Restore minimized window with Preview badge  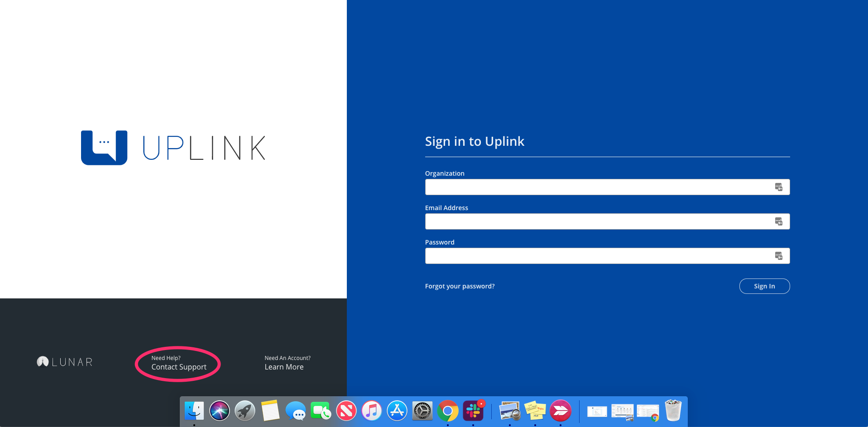click(x=623, y=412)
